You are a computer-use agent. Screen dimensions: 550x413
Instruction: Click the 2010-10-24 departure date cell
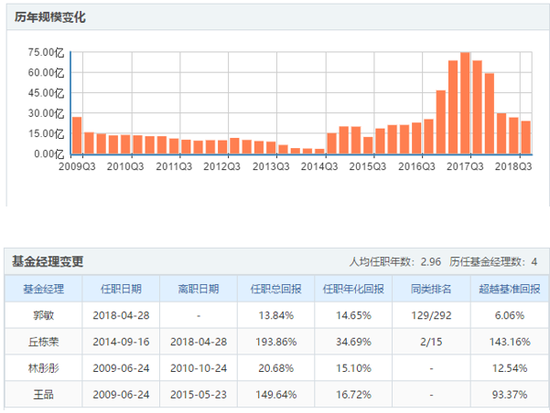click(x=199, y=368)
